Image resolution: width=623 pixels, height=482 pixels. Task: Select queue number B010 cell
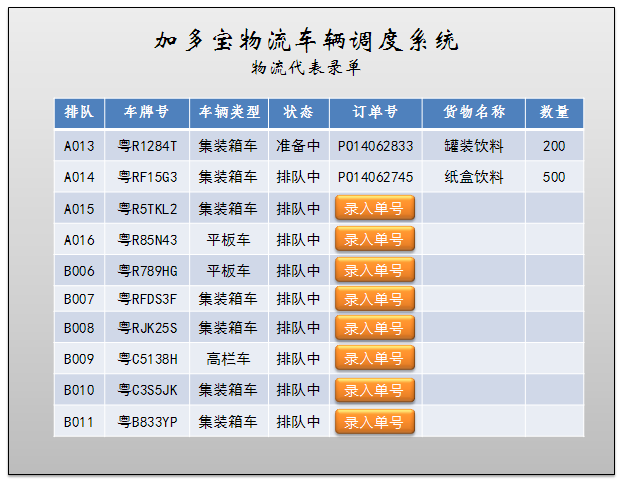coord(79,390)
